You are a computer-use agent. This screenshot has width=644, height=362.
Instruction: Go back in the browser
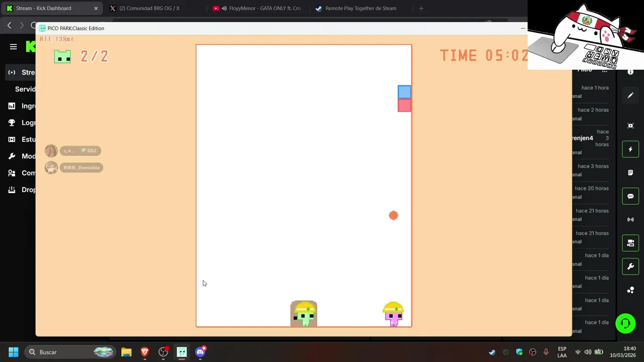click(10, 25)
